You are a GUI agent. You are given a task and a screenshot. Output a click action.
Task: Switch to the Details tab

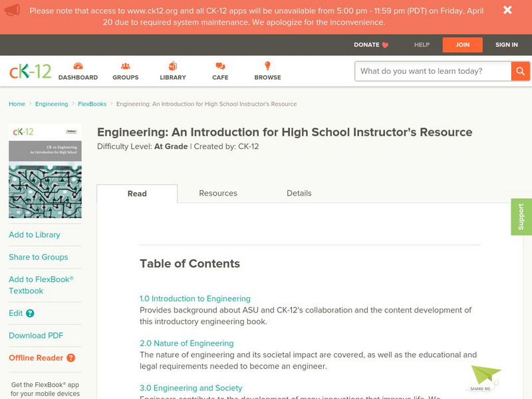[x=299, y=193]
